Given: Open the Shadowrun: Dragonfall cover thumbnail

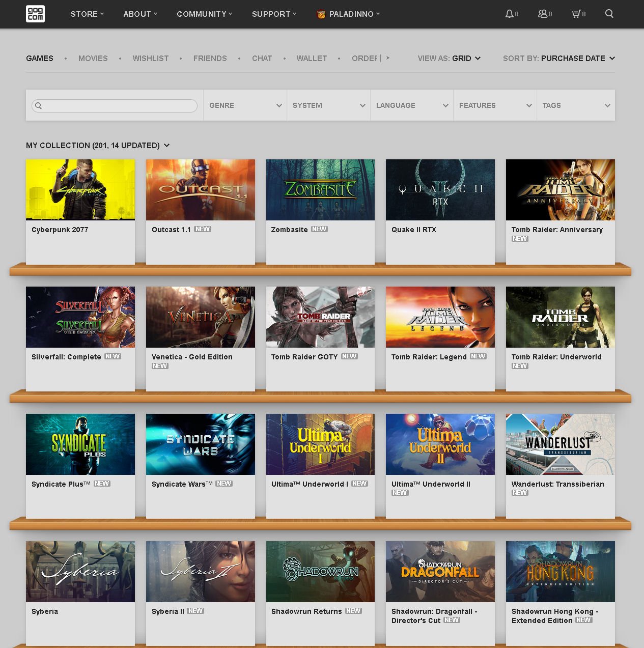Looking at the screenshot, I should [440, 572].
